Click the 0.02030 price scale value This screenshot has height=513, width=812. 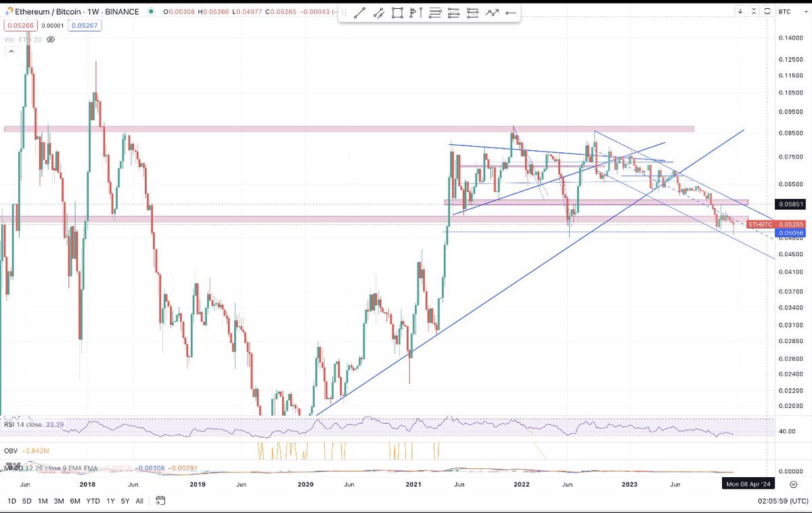coord(792,405)
